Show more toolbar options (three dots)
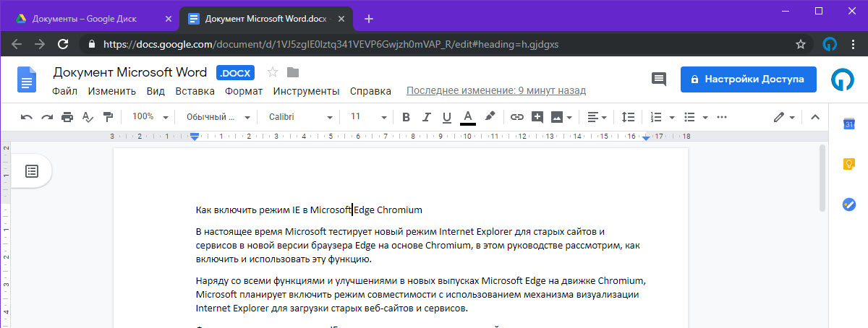 click(721, 116)
